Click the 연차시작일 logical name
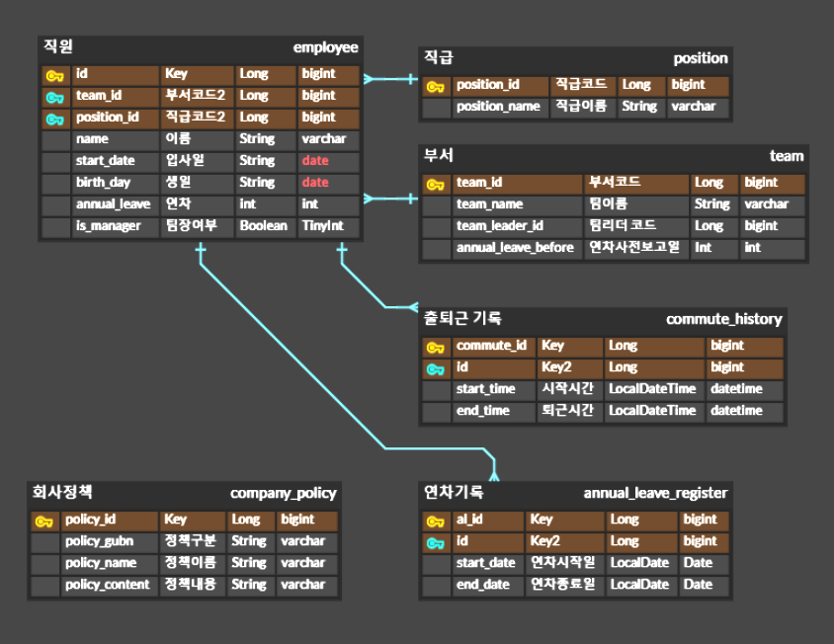The height and width of the screenshot is (644, 834). coord(562,563)
